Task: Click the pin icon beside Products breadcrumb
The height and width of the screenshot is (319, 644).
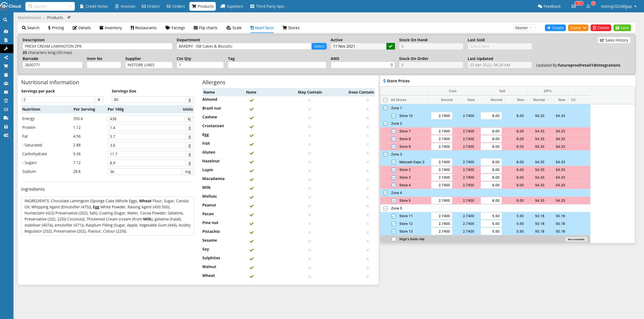Action: pyautogui.click(x=69, y=17)
